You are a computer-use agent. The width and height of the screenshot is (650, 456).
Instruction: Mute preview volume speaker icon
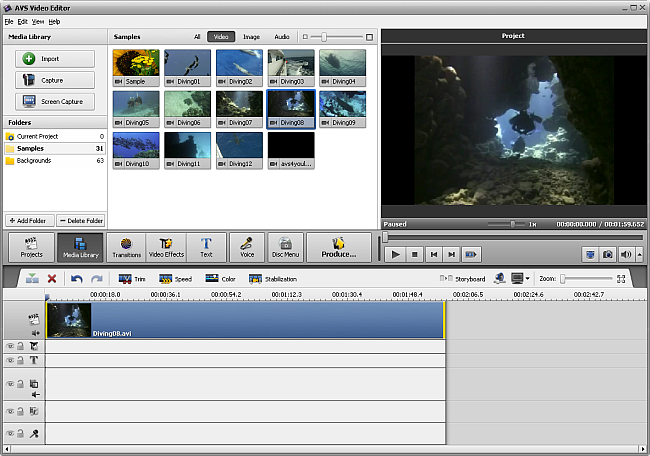pos(626,254)
